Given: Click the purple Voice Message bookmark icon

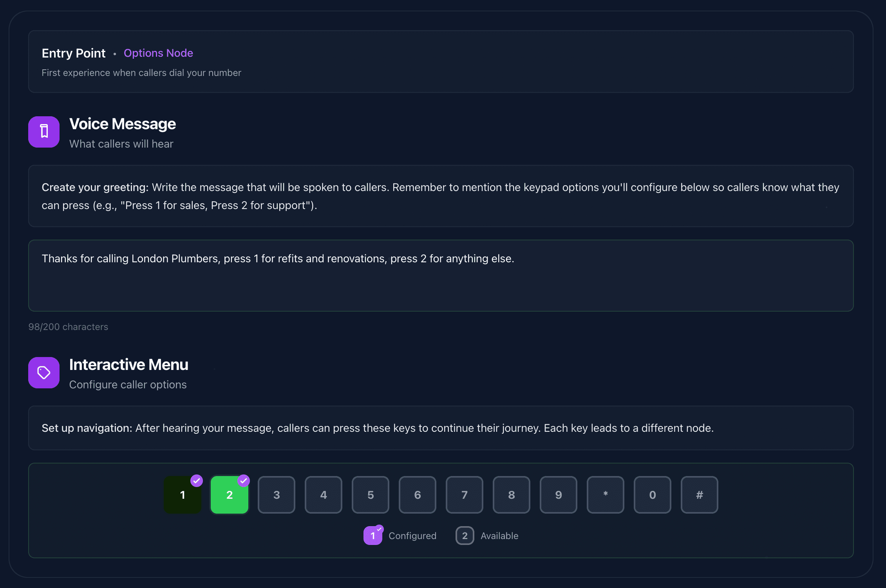Looking at the screenshot, I should pyautogui.click(x=44, y=132).
